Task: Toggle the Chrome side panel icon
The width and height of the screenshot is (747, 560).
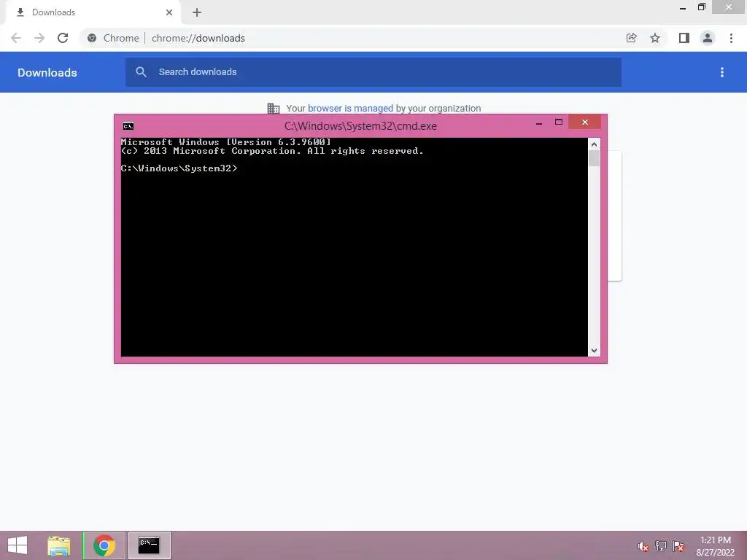Action: tap(684, 38)
